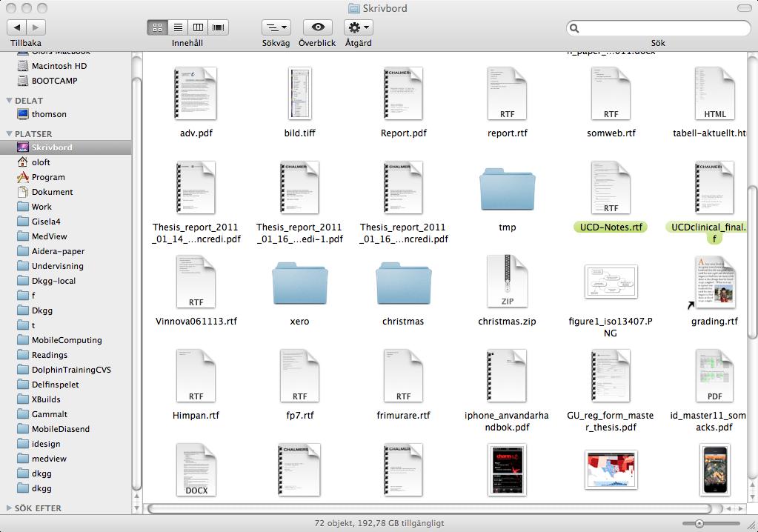Select the Vinnova061113.rtf file icon
This screenshot has width=758, height=532.
[196, 282]
